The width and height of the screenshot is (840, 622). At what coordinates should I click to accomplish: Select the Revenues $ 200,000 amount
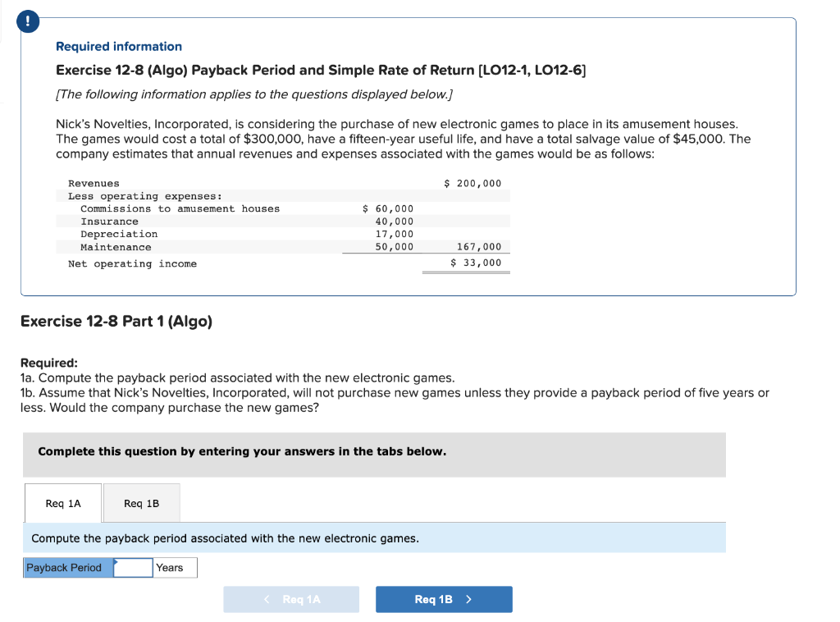[x=472, y=183]
